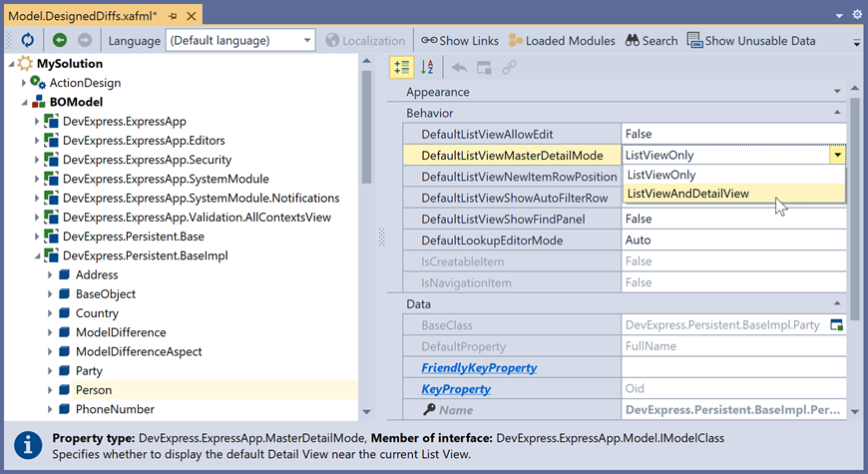Collapse the MySolution root node
Screen dimensions: 868x474
11,64
